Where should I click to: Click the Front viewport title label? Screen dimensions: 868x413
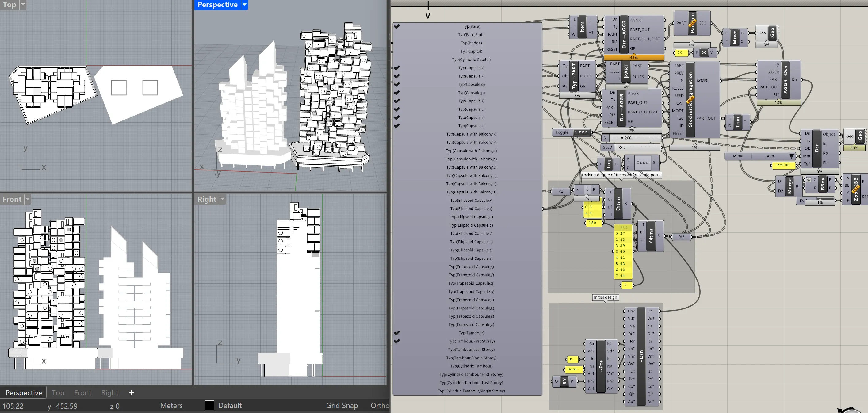12,199
